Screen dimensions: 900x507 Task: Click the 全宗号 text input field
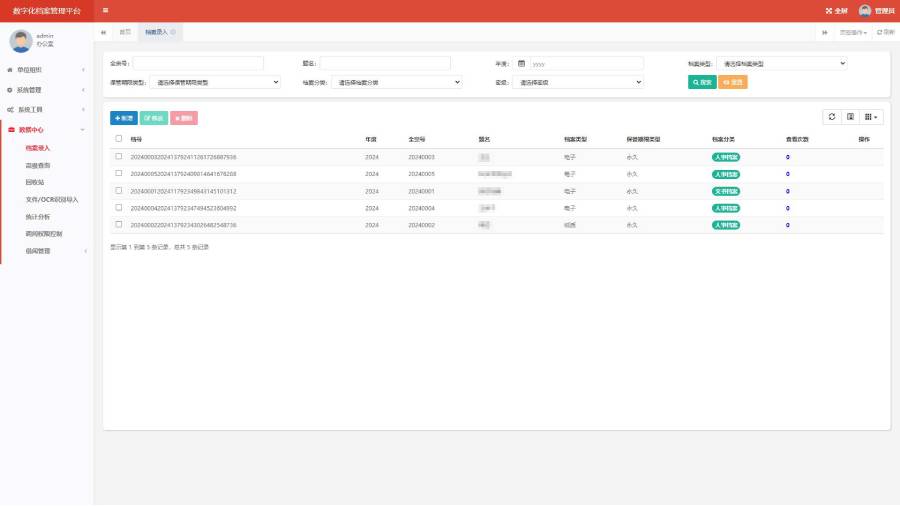[x=198, y=63]
